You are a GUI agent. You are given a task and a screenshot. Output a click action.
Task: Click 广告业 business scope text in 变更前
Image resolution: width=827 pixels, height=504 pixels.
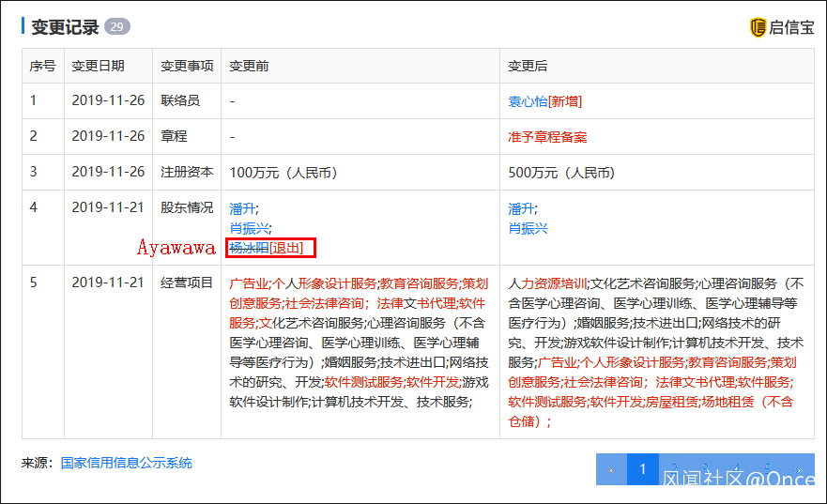(249, 283)
